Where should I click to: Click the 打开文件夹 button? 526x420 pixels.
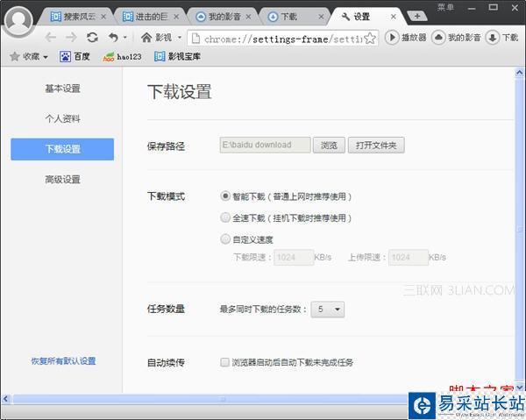(376, 146)
